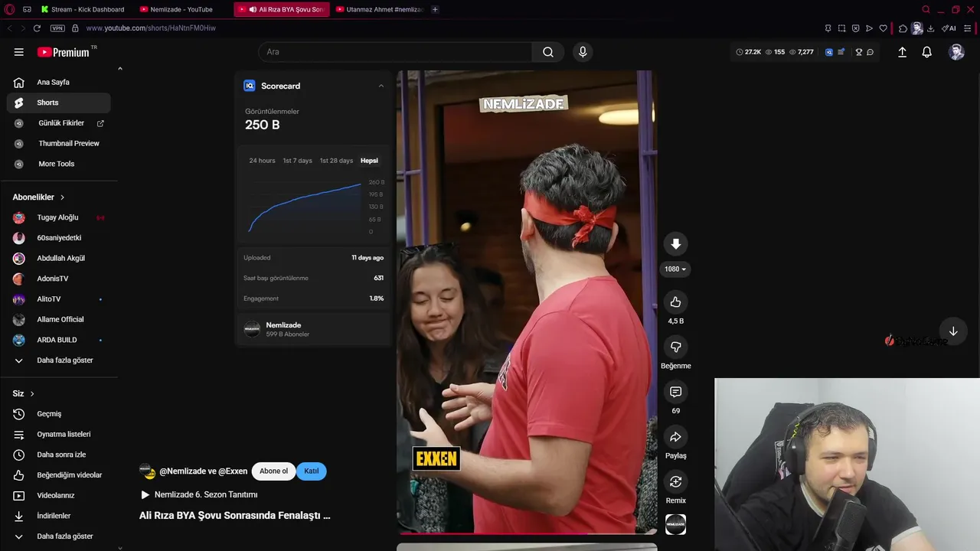Screen dimensions: 980x551
Task: Open the YouTube account avatar menu
Action: 956,52
